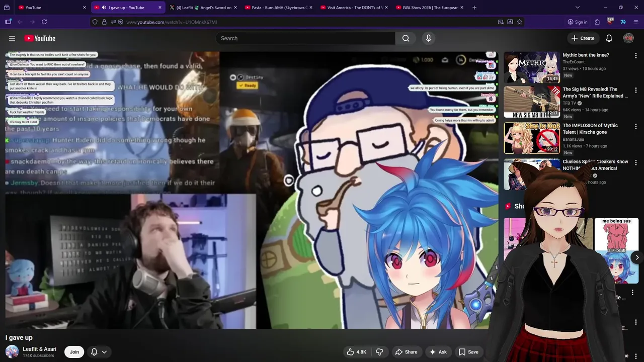Open 'She is Out' video thumbnail
644x362 pixels.
click(532, 138)
